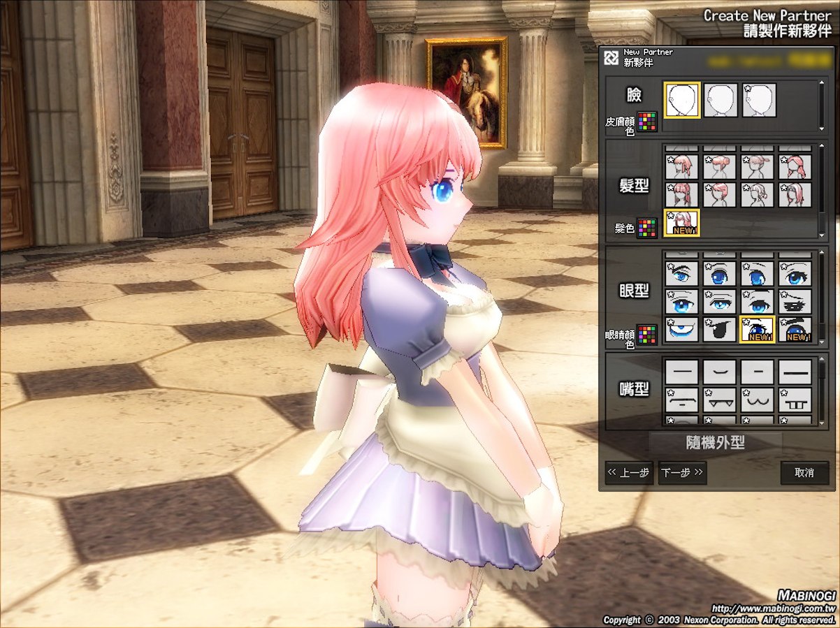Click the 隨機外型 random appearance button

pyautogui.click(x=715, y=443)
